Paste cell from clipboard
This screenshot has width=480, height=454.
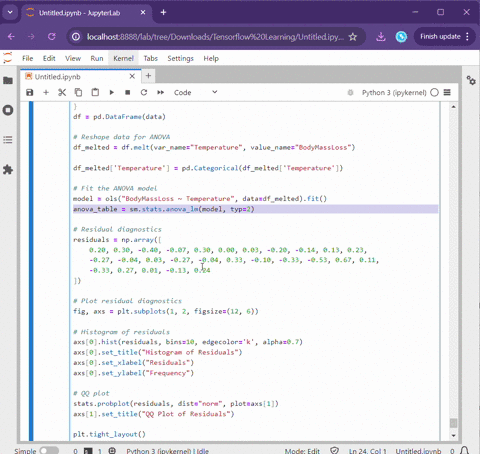[95, 92]
